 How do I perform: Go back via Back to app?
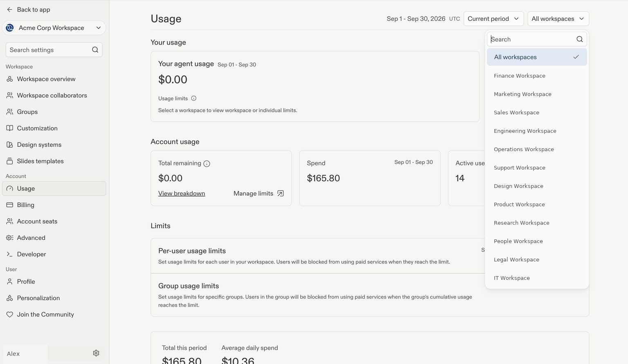point(29,9)
